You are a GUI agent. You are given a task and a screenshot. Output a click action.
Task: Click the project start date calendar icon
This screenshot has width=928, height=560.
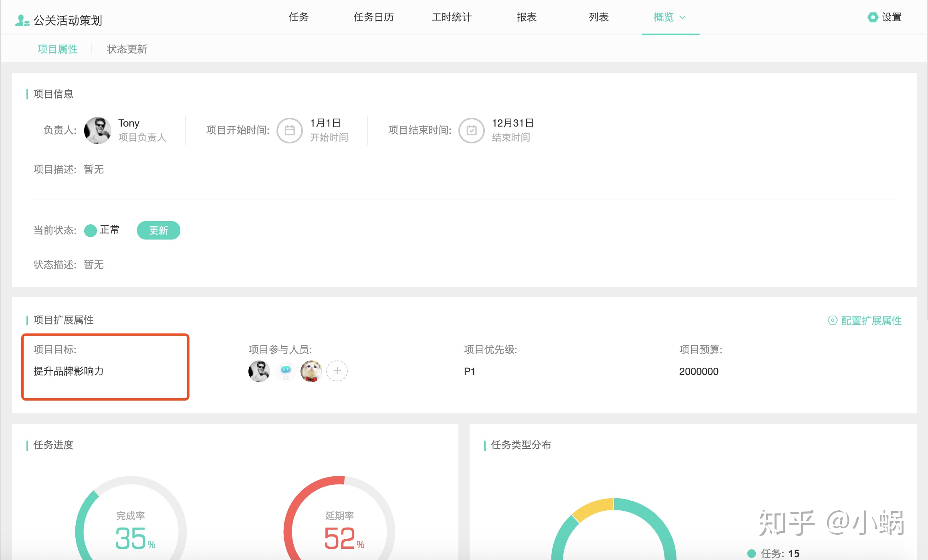(289, 130)
